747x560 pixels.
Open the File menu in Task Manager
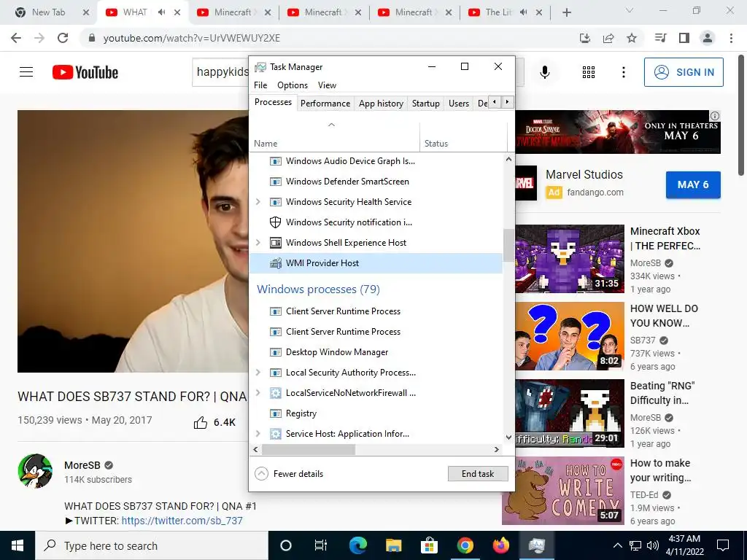(x=260, y=85)
